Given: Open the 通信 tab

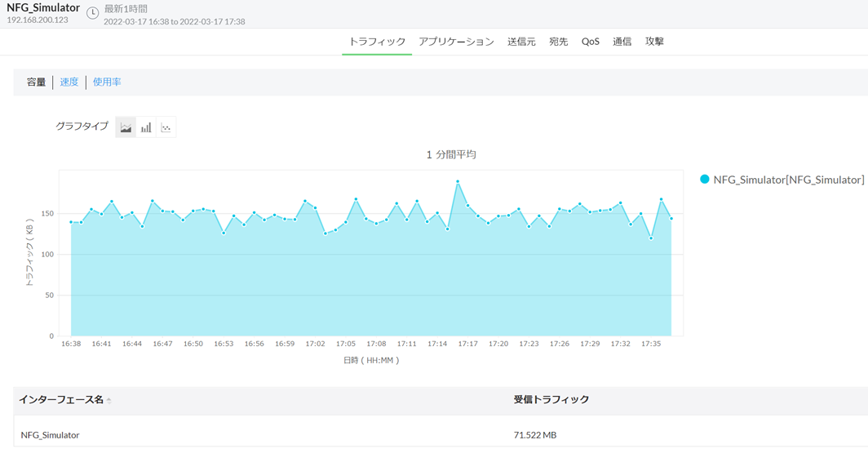Looking at the screenshot, I should pyautogui.click(x=622, y=42).
